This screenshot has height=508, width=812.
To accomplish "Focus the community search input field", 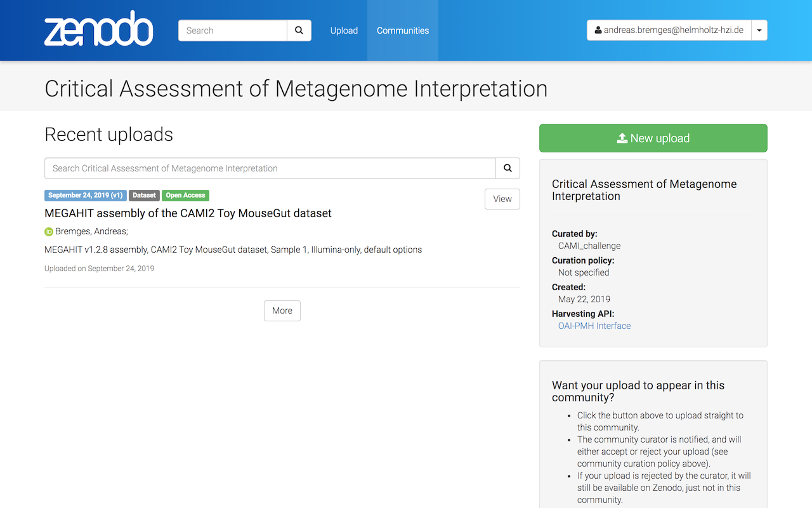I will (270, 168).
